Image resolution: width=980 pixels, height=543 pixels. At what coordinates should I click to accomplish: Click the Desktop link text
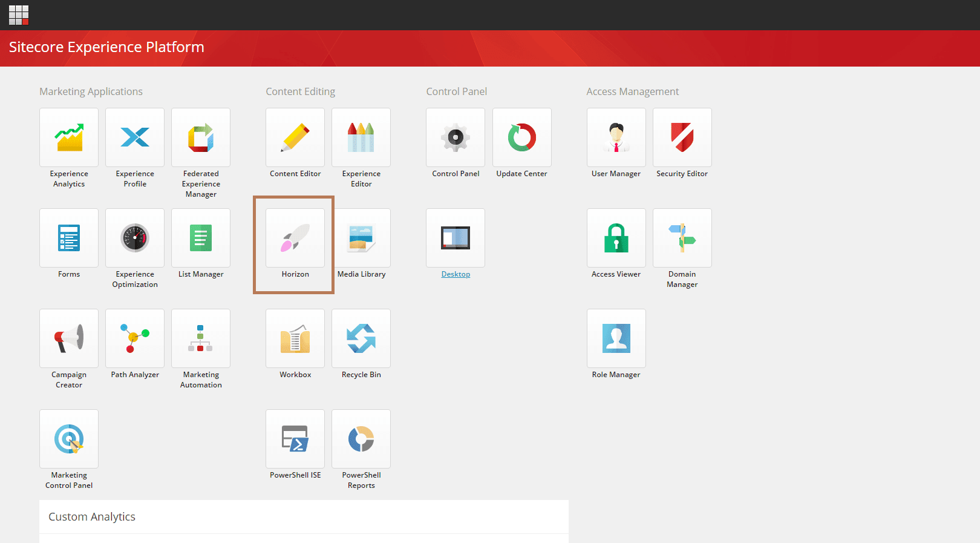[x=456, y=274]
